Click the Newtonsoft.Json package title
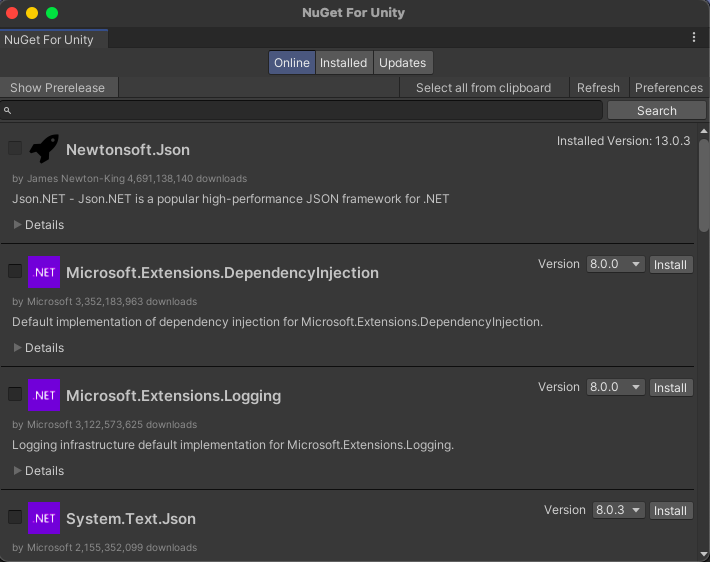Viewport: 710px width, 562px height. click(x=128, y=150)
